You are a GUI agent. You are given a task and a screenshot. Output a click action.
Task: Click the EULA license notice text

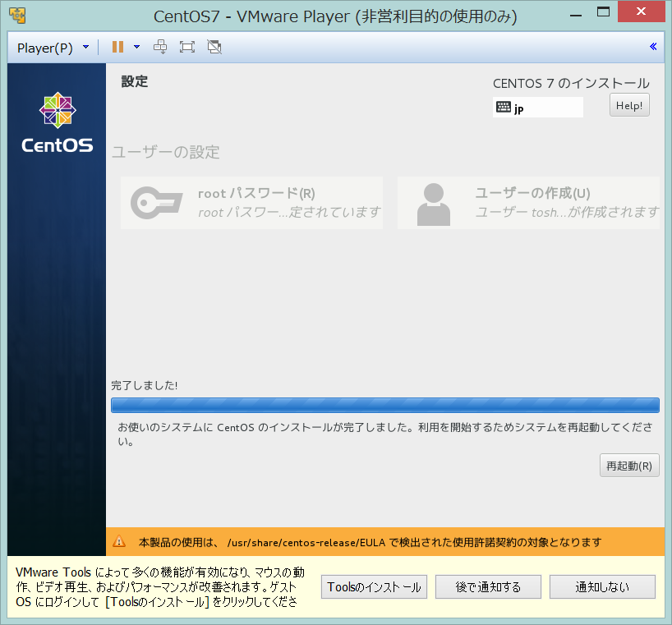click(371, 542)
